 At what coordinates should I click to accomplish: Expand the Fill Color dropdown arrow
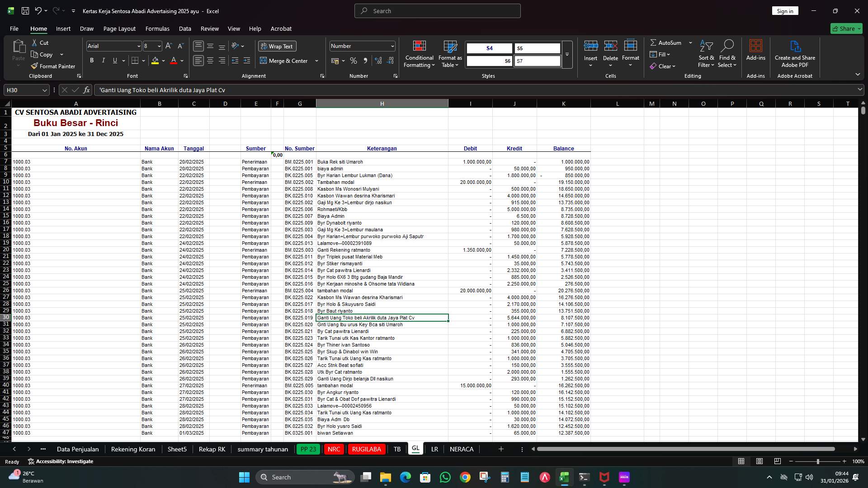[x=163, y=61]
